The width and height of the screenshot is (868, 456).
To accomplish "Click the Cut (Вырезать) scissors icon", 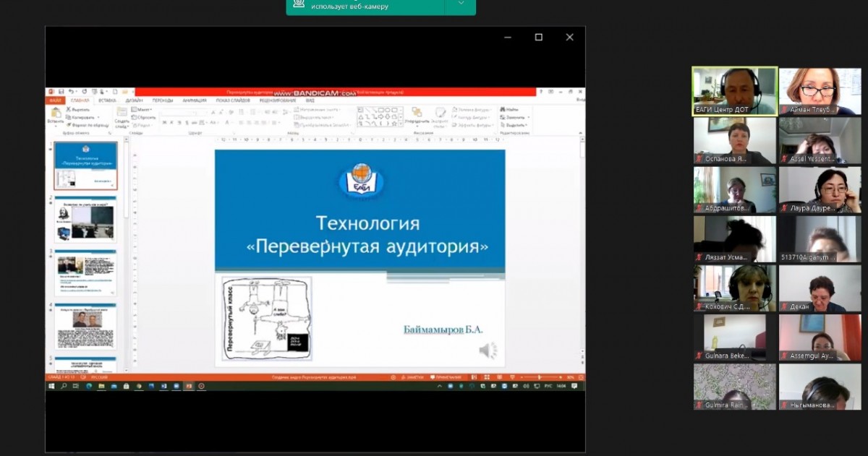I will coord(69,109).
